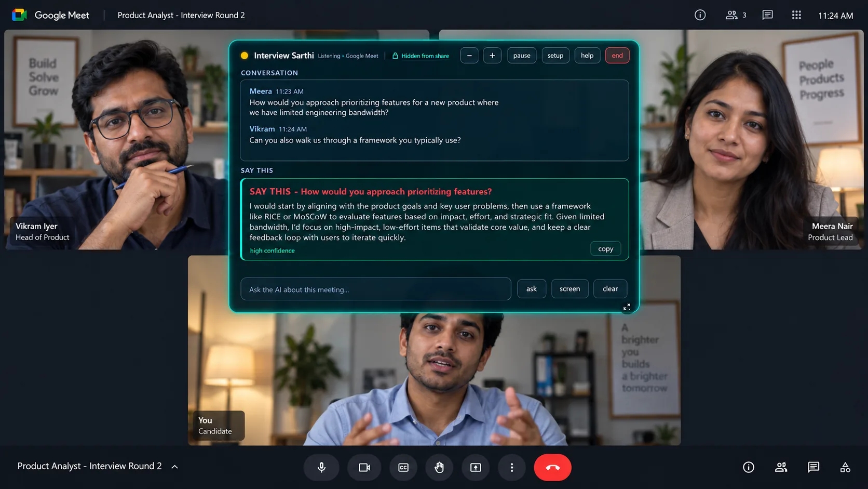Viewport: 868px width, 489px height.
Task: Select Vikram Iyer's video tile
Action: point(117,140)
